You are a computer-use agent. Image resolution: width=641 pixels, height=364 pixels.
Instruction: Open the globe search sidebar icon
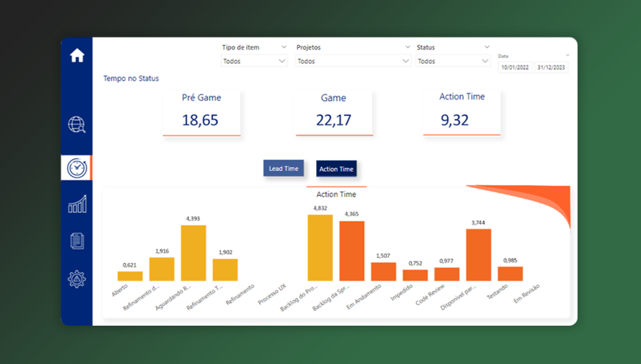click(x=77, y=125)
